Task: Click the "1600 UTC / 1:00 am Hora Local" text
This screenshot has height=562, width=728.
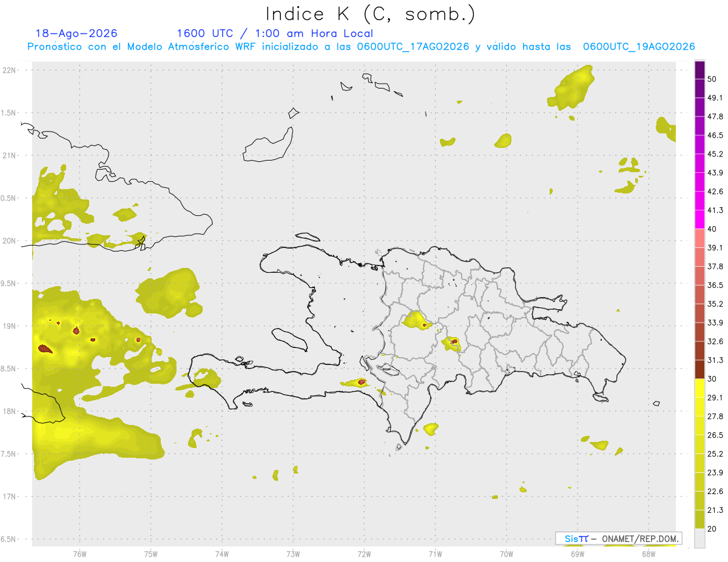Action: (x=275, y=33)
